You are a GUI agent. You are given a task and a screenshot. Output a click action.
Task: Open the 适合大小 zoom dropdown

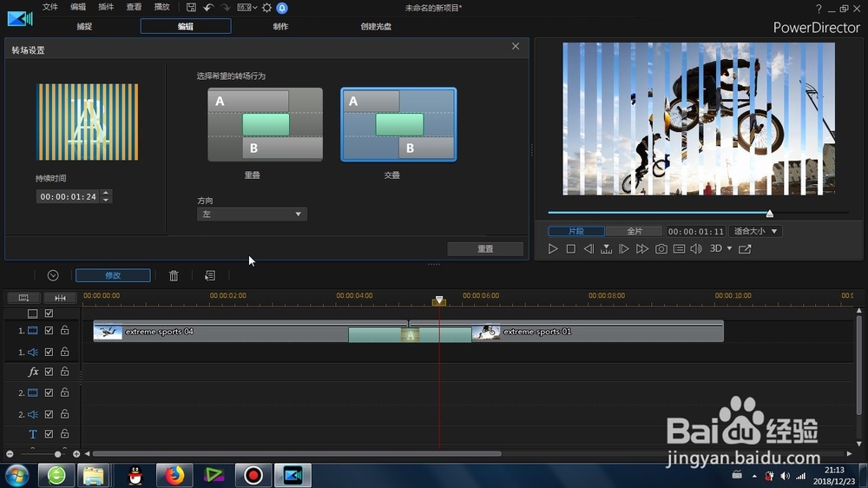[x=756, y=231]
